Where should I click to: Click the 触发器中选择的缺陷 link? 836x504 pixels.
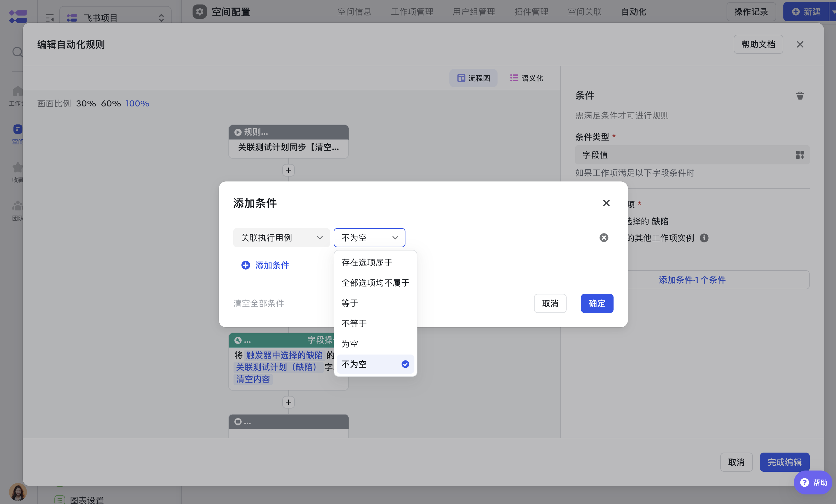coord(284,355)
